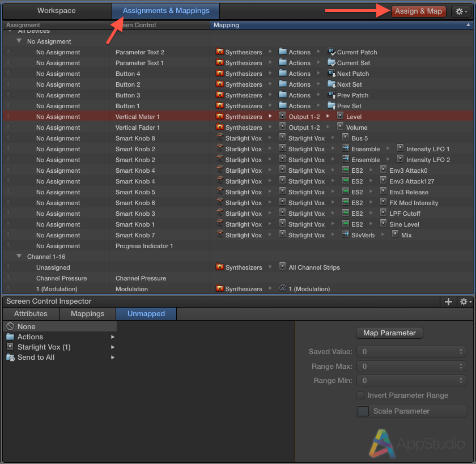Click the Next Patch action icon
Viewport: 476px width, 464px height.
[x=331, y=73]
